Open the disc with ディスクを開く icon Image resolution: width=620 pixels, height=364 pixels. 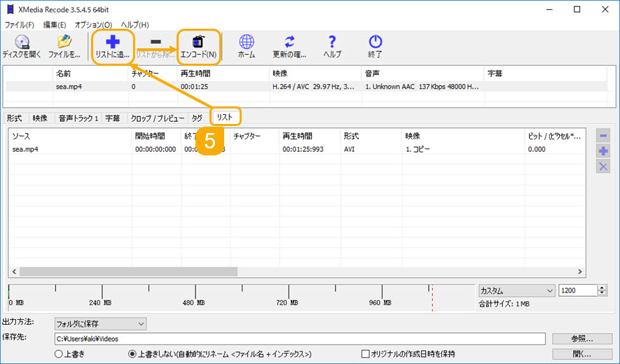pos(22,47)
